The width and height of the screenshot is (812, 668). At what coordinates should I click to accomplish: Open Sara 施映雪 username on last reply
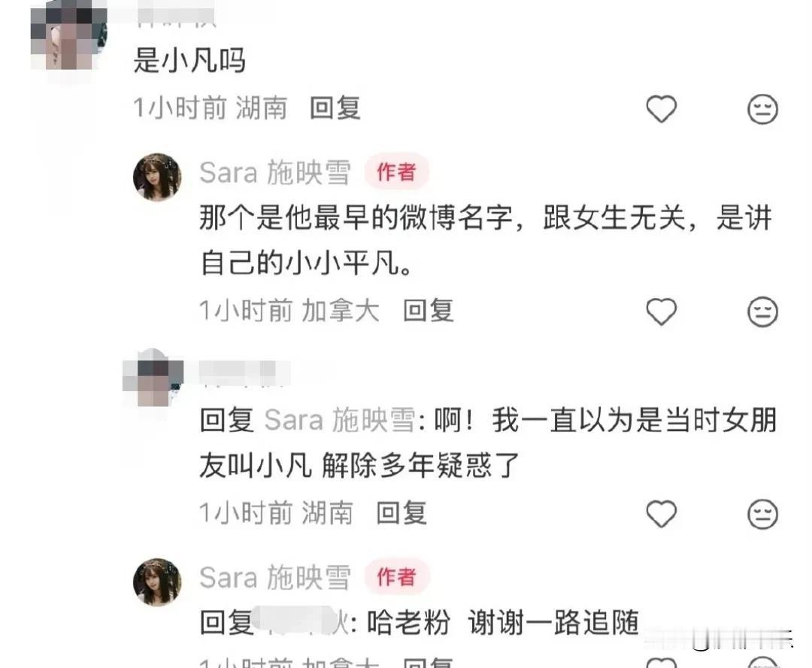pyautogui.click(x=275, y=577)
